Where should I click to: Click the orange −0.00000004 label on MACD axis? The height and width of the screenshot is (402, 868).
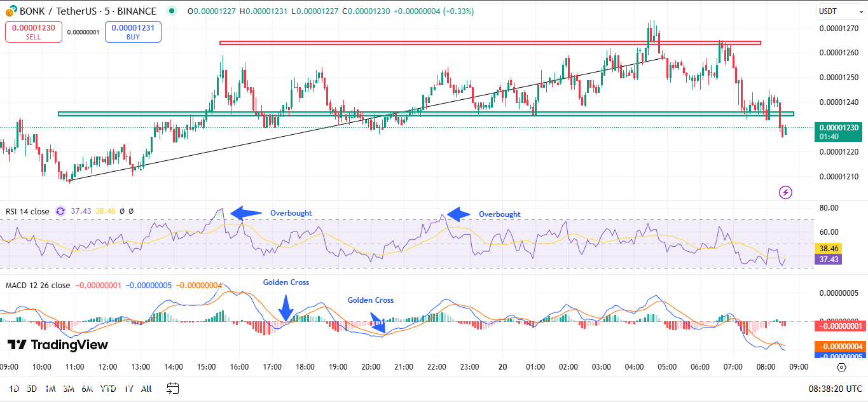(x=839, y=346)
